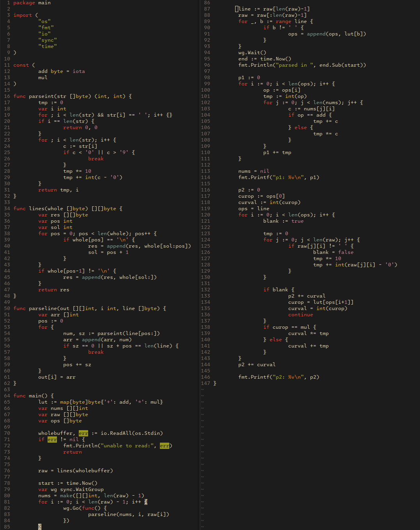The image size is (420, 530).
Task: Click the 'unable to read:' string
Action: (127, 446)
